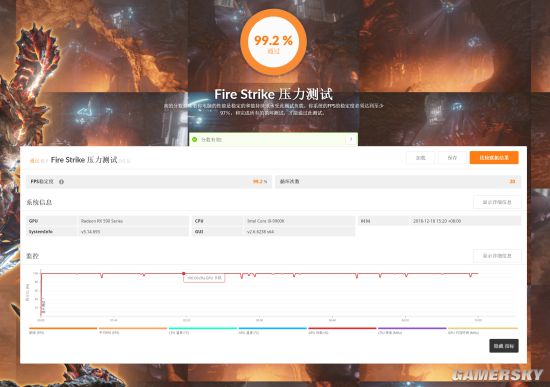This screenshot has width=550, height=387.
Task: Click the Fire Strike 压力测试 panel heading
Action: pos(84,160)
